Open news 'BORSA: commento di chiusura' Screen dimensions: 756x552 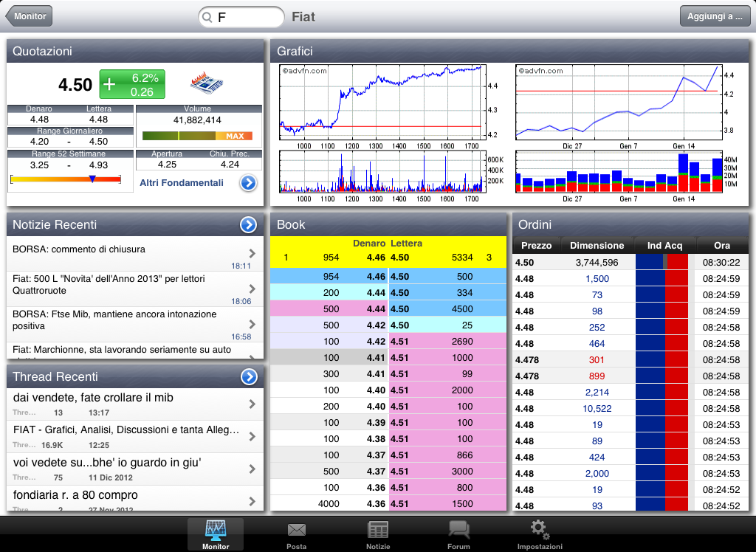tap(135, 254)
